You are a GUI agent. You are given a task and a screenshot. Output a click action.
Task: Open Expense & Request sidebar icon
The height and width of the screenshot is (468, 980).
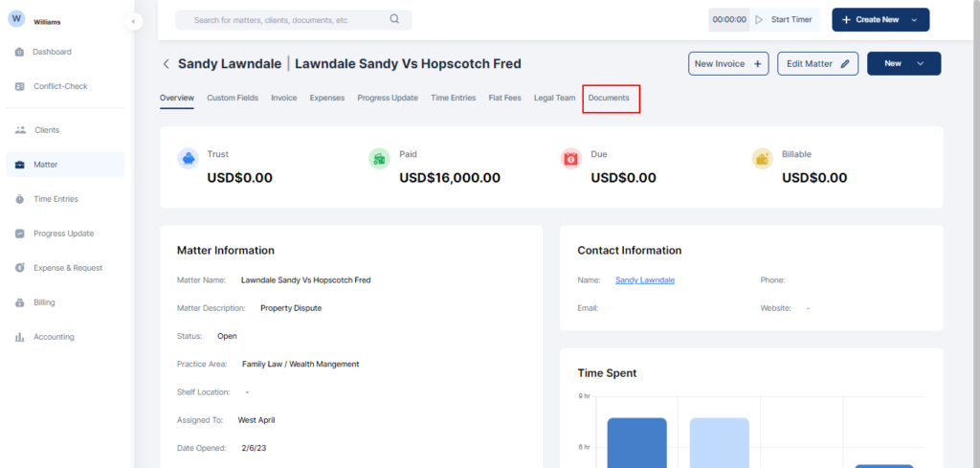(x=20, y=268)
